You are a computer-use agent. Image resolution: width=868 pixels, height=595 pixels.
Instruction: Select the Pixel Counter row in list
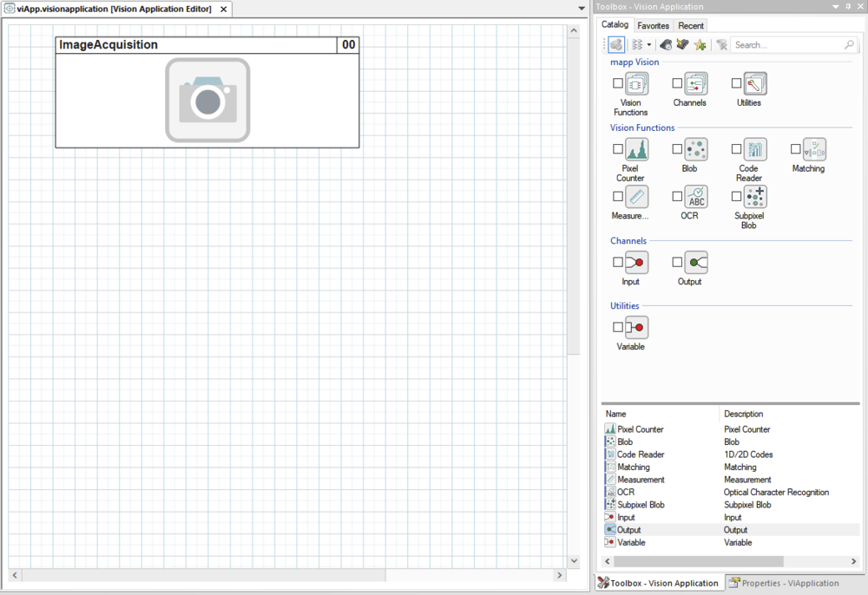[x=731, y=429]
